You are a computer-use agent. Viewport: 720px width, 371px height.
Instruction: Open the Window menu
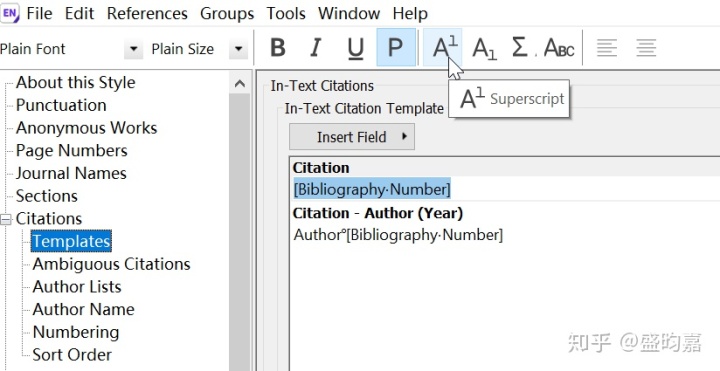349,13
